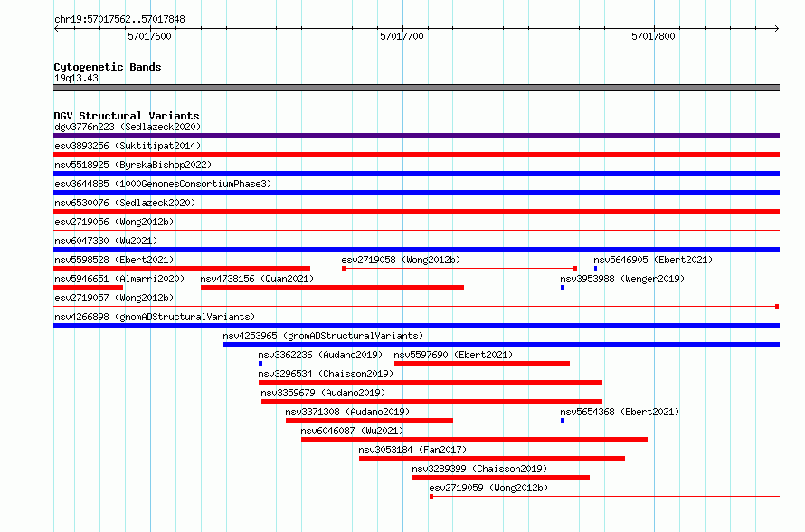The width and height of the screenshot is (805, 532).
Task: Select nsv3362236 (Audano2019) label
Action: (320, 355)
